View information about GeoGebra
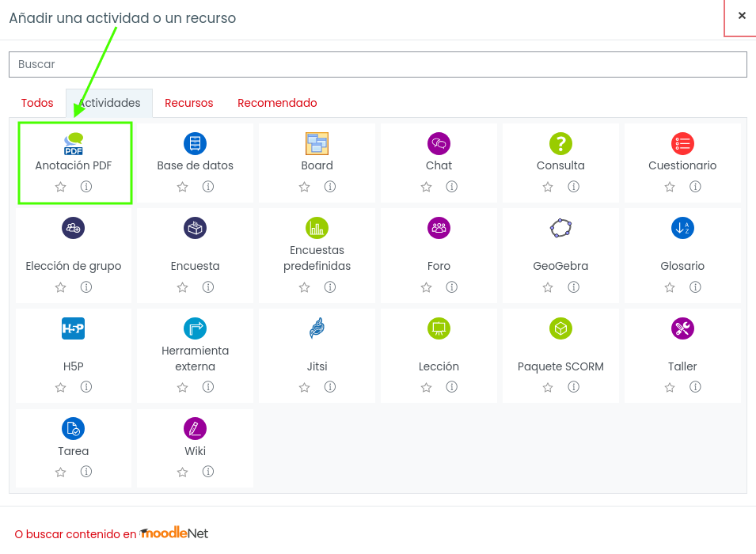Viewport: 756px width, 554px height. (x=573, y=287)
